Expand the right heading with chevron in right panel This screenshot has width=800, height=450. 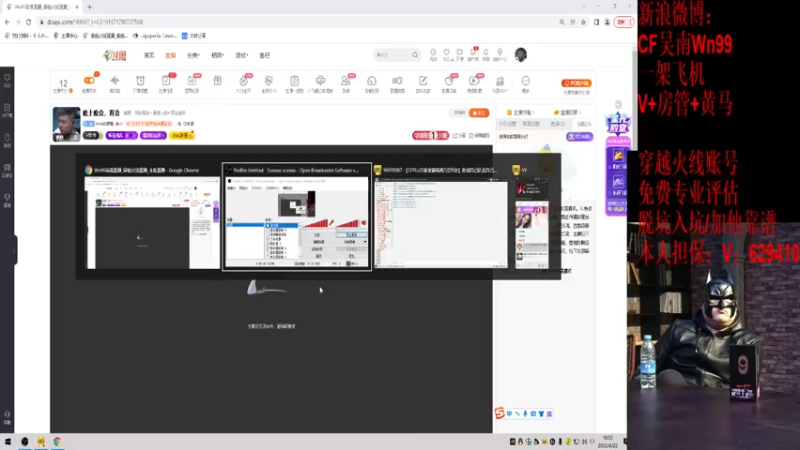tap(567, 112)
